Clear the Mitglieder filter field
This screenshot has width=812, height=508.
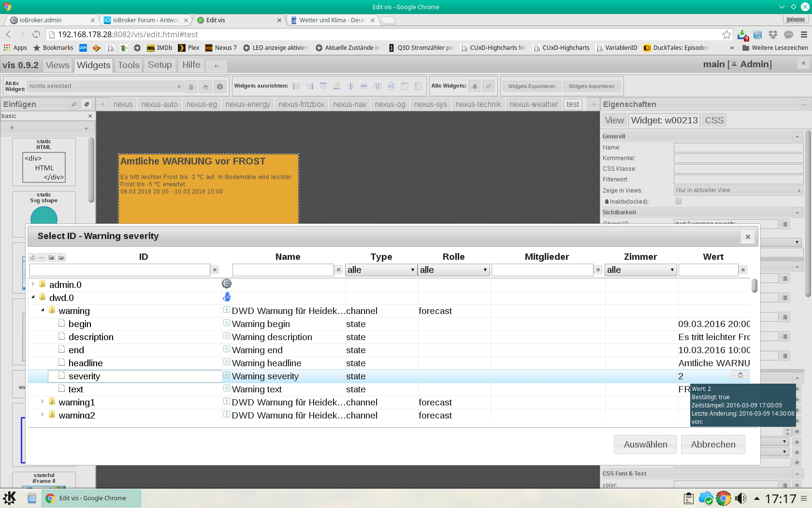click(x=598, y=270)
